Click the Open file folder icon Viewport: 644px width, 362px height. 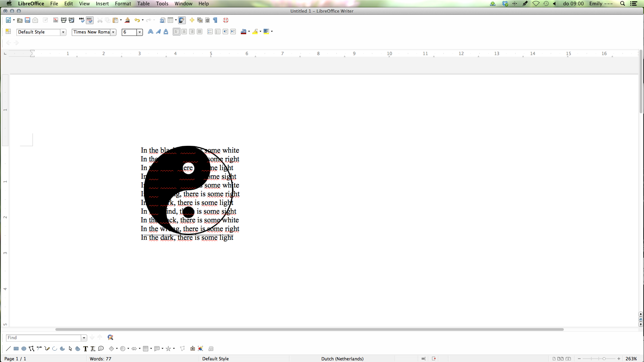coord(20,20)
